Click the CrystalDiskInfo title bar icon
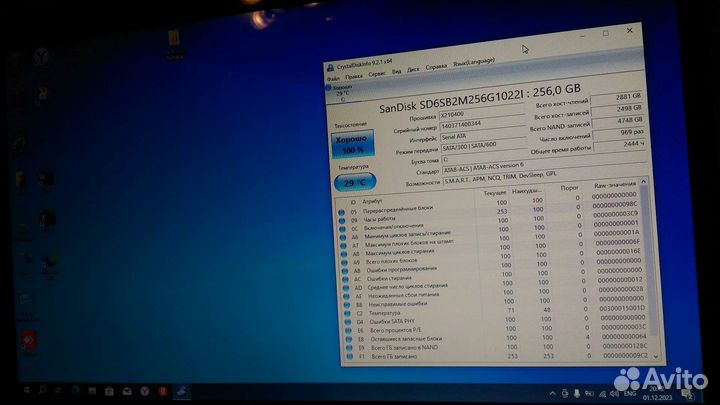 (x=330, y=68)
